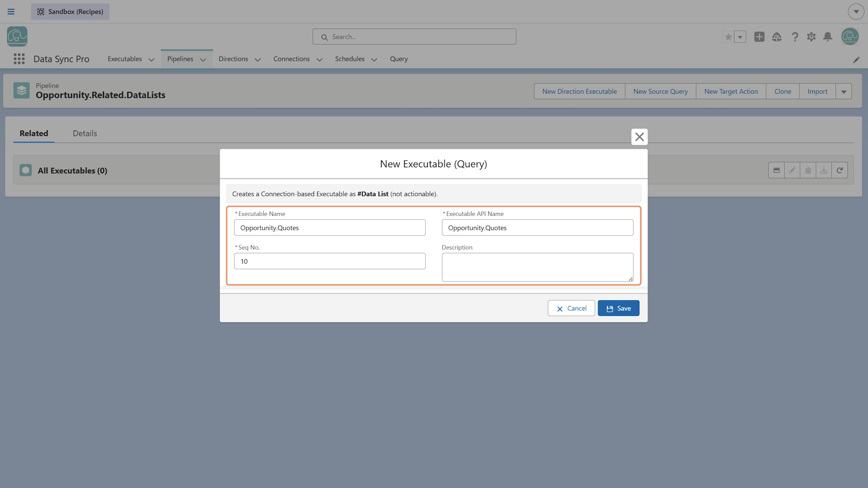The height and width of the screenshot is (488, 868).
Task: Click the Save button
Action: point(619,308)
